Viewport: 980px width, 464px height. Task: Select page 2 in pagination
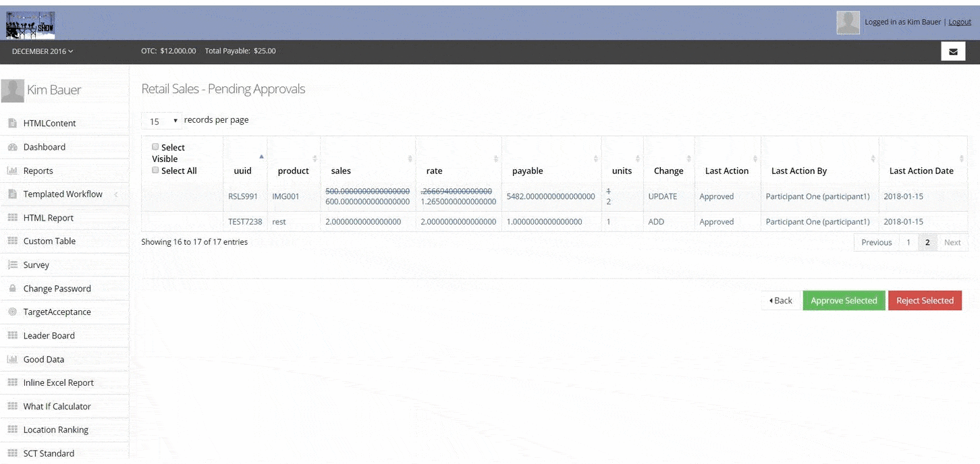click(927, 242)
